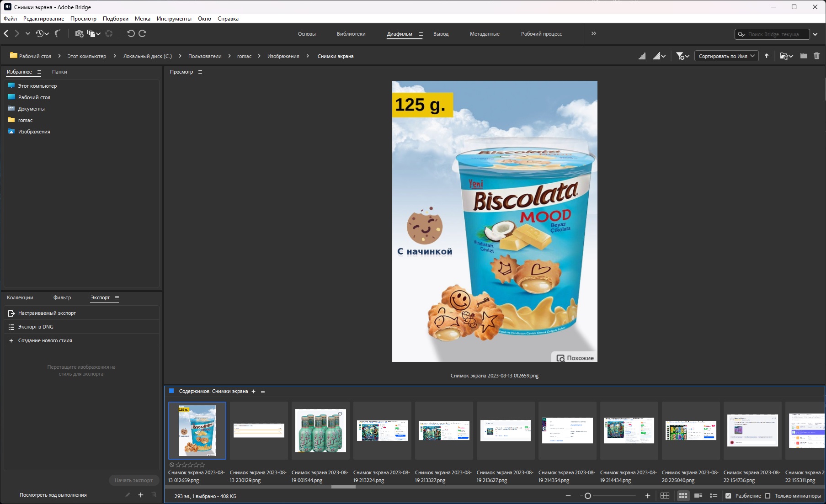
Task: Select details view toggle in status bar
Action: pos(698,496)
